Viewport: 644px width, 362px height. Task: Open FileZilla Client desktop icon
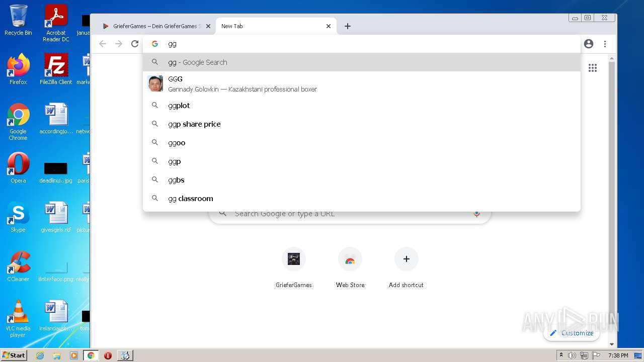56,69
